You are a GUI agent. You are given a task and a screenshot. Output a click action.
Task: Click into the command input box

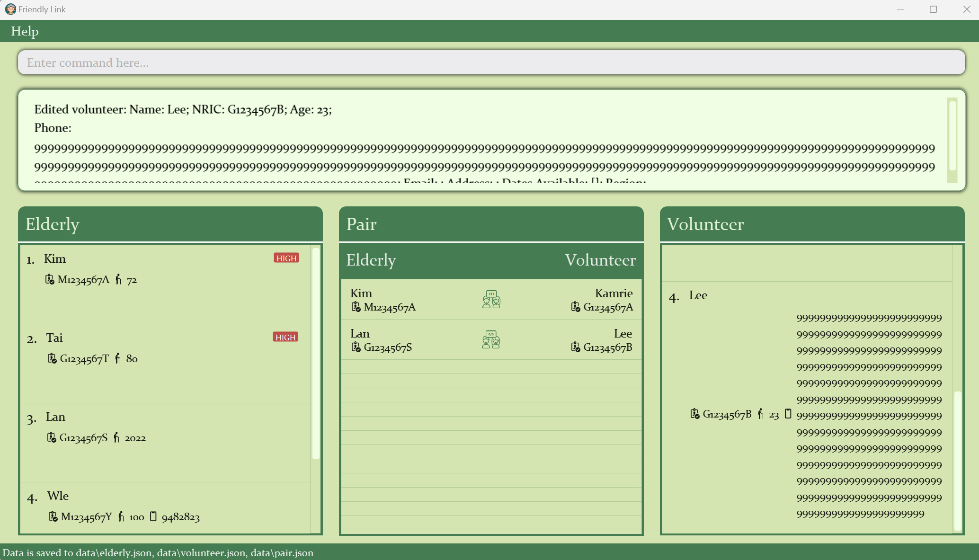click(491, 62)
